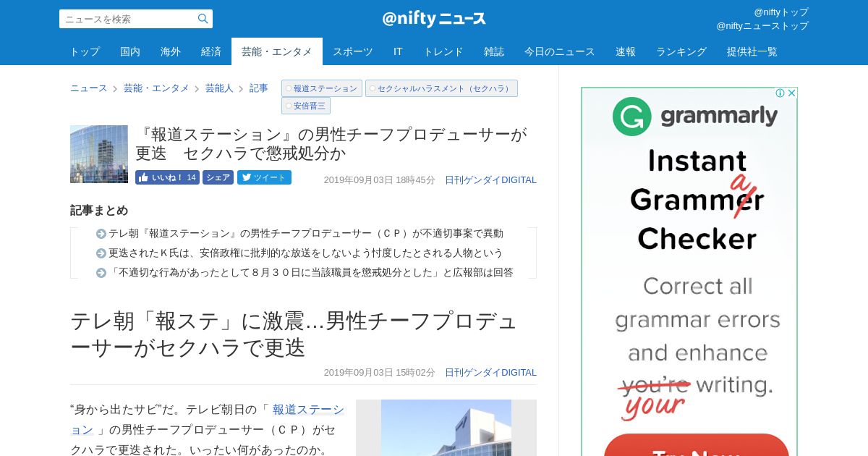The width and height of the screenshot is (868, 456).
Task: Close the Grammarly ad
Action: coord(791,93)
